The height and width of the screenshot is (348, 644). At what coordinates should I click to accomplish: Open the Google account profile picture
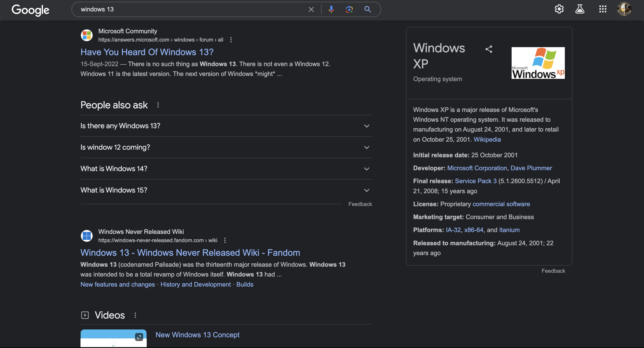[x=624, y=9]
